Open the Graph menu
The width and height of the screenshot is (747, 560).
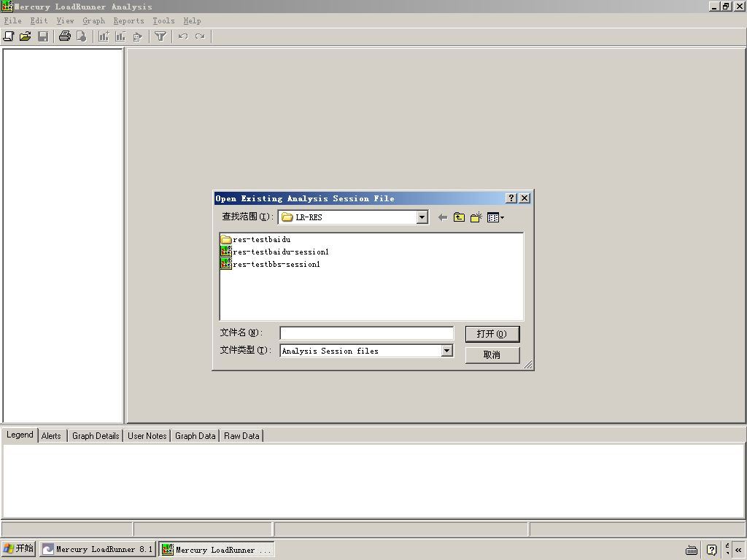coord(94,21)
